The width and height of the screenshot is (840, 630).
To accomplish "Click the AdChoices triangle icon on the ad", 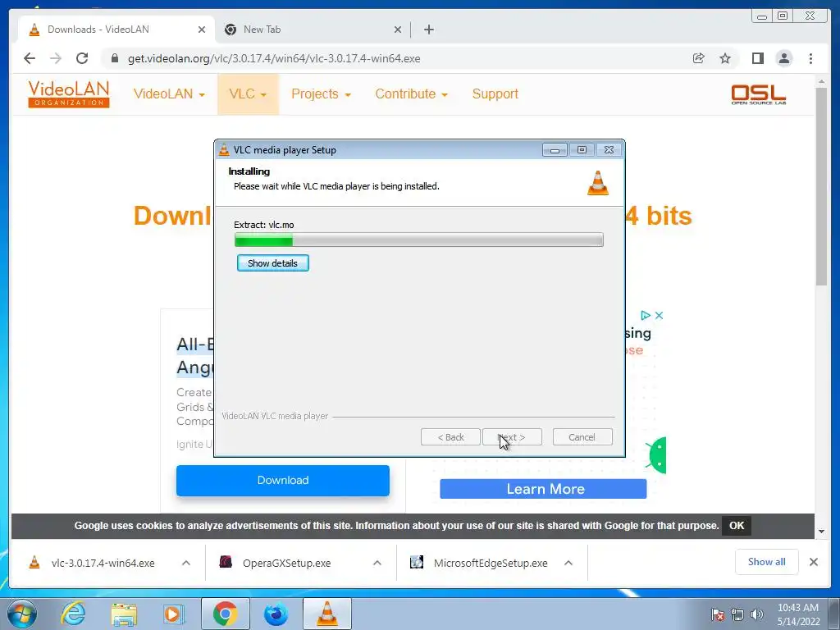I will [x=646, y=315].
